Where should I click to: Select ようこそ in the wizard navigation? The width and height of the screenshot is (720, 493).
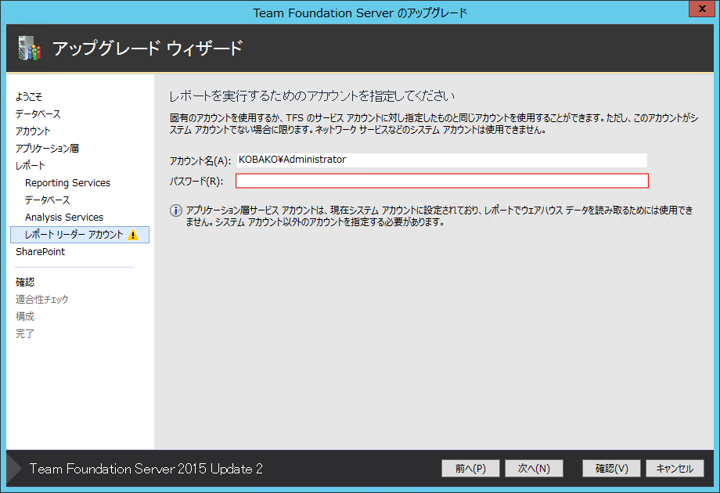(29, 97)
